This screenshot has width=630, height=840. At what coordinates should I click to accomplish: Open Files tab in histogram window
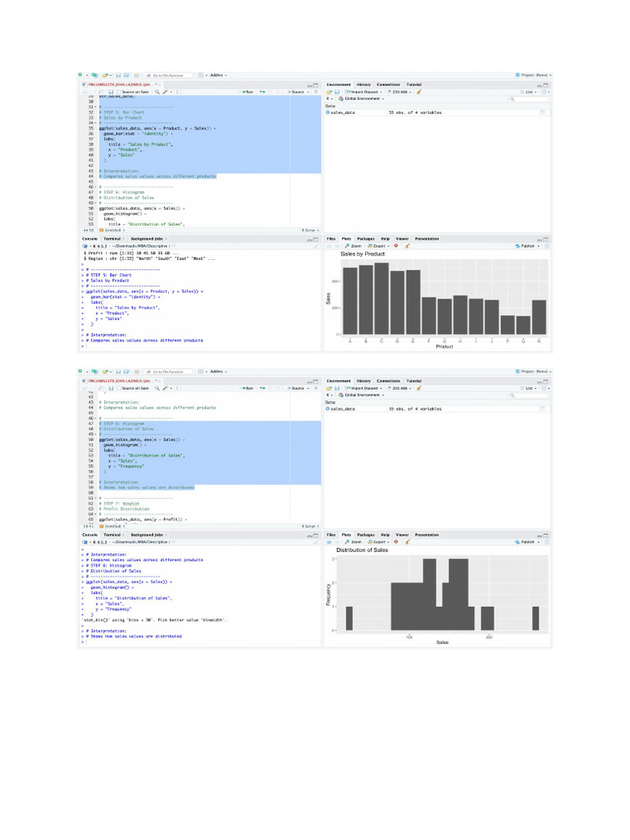tap(331, 535)
